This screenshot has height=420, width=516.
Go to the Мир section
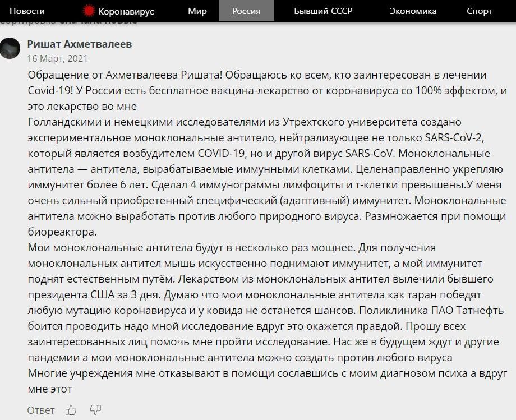pyautogui.click(x=197, y=11)
